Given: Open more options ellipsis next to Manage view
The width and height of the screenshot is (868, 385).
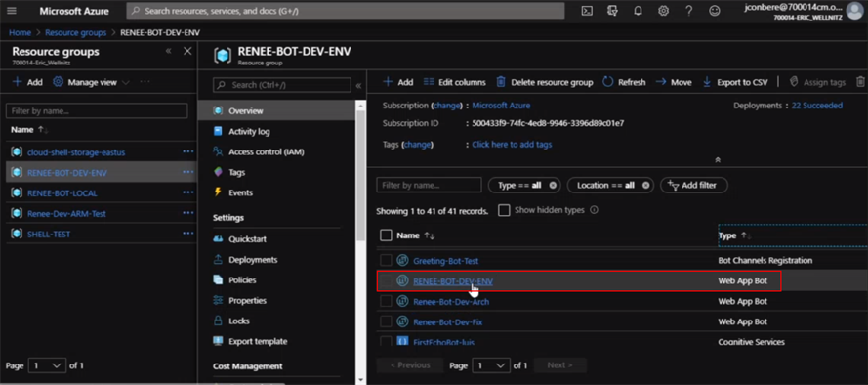Looking at the screenshot, I should [x=145, y=82].
